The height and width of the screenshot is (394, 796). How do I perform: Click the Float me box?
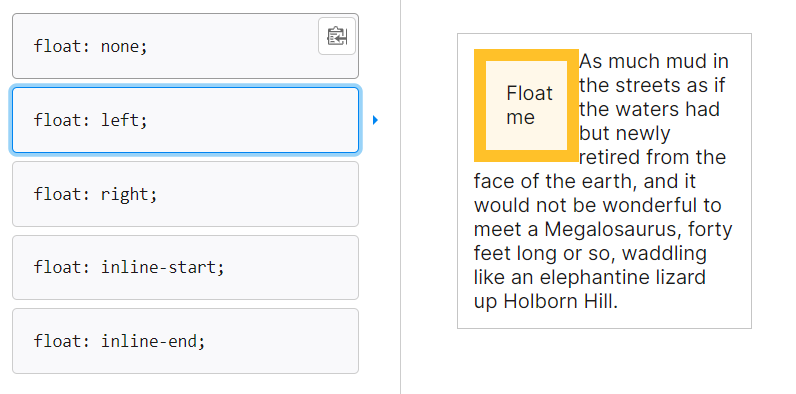[x=526, y=106]
